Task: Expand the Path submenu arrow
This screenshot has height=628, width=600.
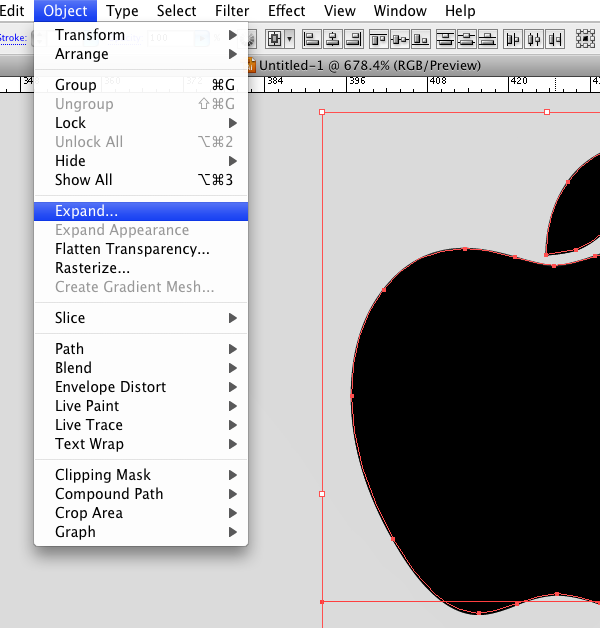Action: click(x=233, y=349)
